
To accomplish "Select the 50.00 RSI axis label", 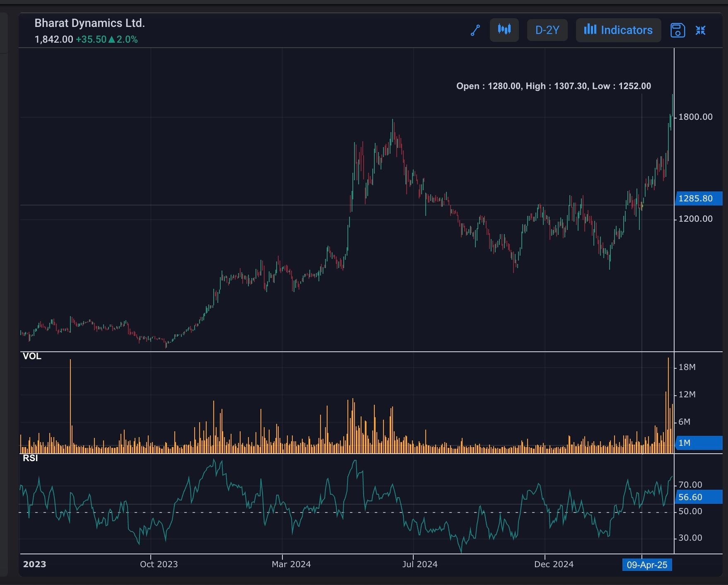I will coord(690,511).
